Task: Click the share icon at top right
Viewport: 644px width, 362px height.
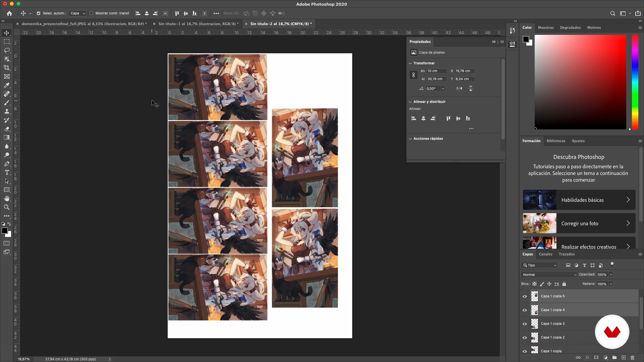Action: (x=638, y=13)
